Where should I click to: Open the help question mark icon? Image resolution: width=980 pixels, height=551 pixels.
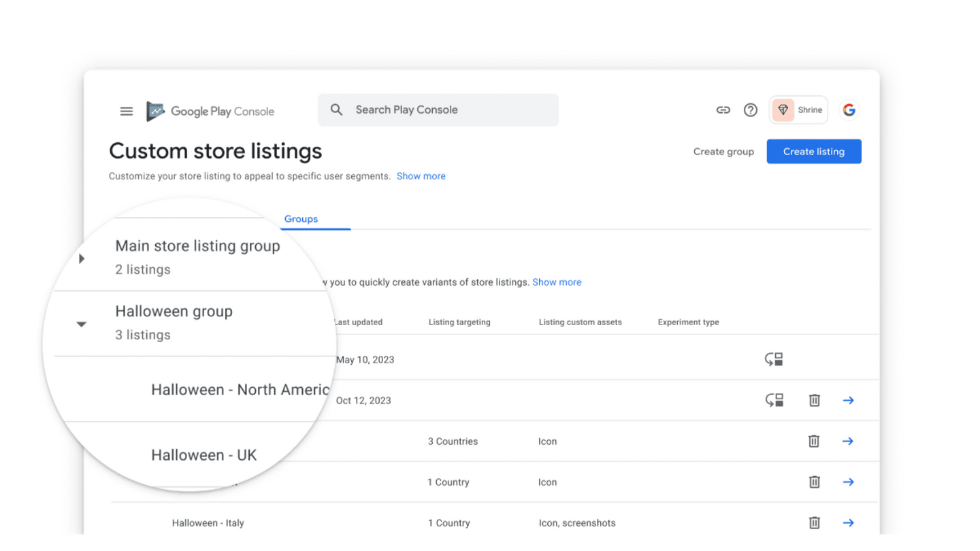tap(750, 110)
